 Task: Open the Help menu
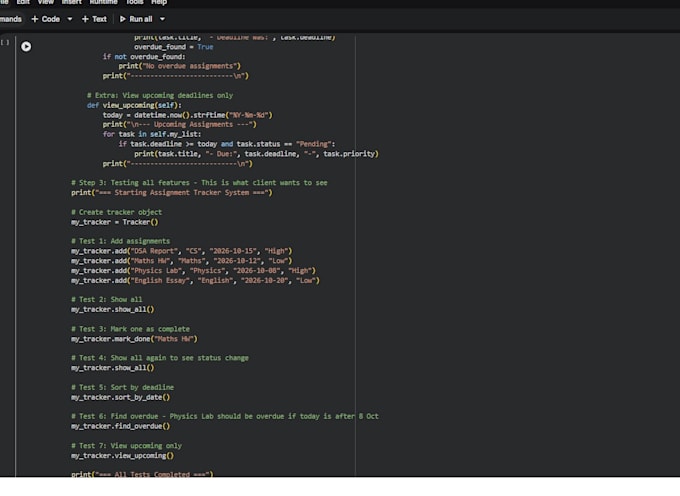159,2
